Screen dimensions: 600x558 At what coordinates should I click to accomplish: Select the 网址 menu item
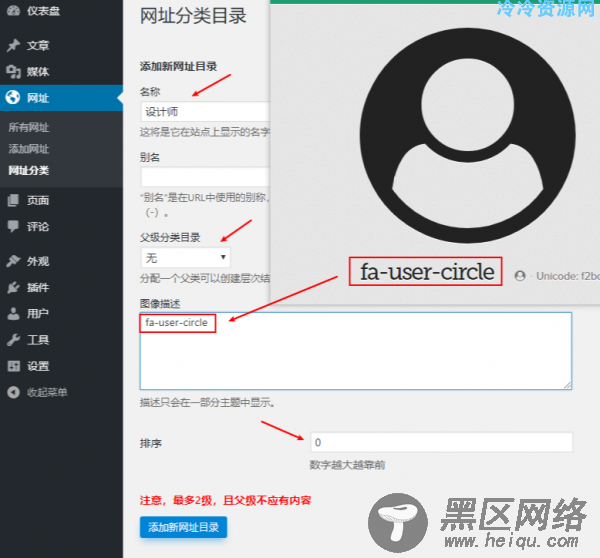[61, 98]
